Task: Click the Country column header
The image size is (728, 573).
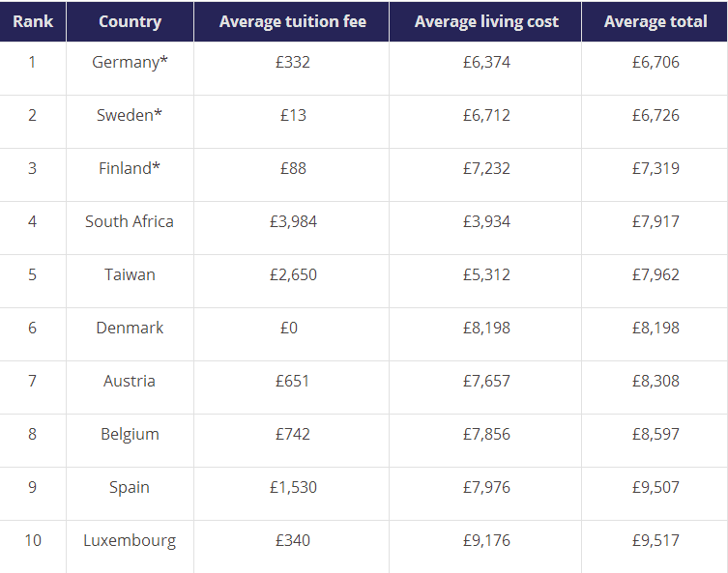Action: coord(130,21)
